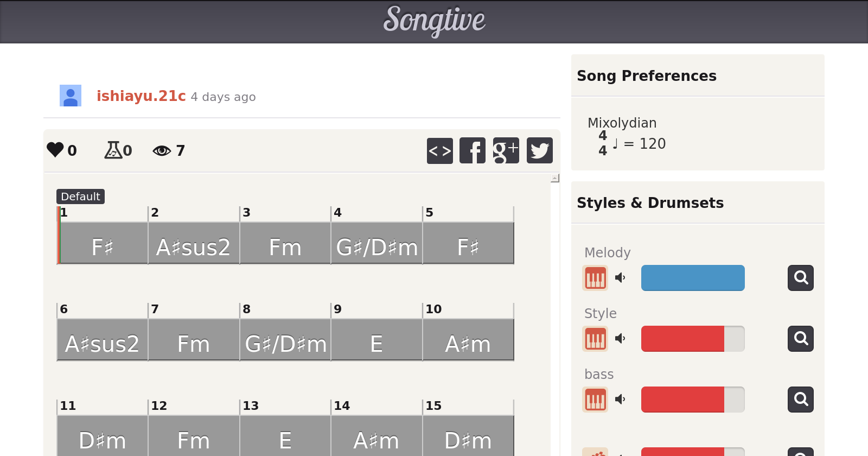The image size is (868, 456).
Task: Select the Default section label
Action: (80, 197)
